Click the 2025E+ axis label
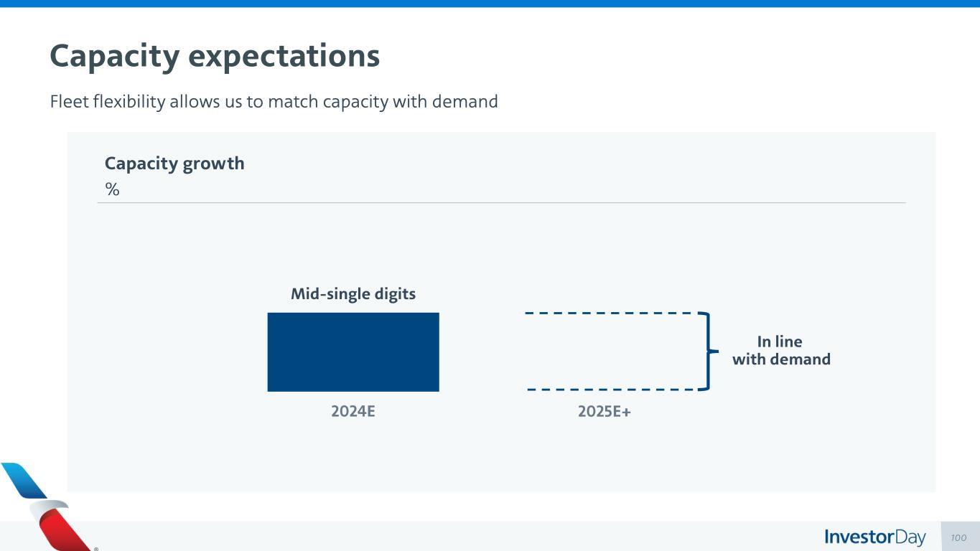Image resolution: width=980 pixels, height=551 pixels. [604, 412]
